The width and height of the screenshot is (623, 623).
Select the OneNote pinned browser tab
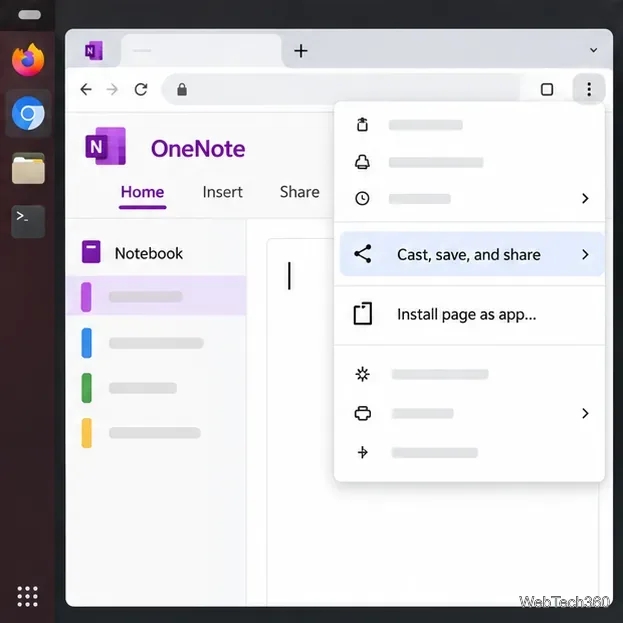[94, 50]
